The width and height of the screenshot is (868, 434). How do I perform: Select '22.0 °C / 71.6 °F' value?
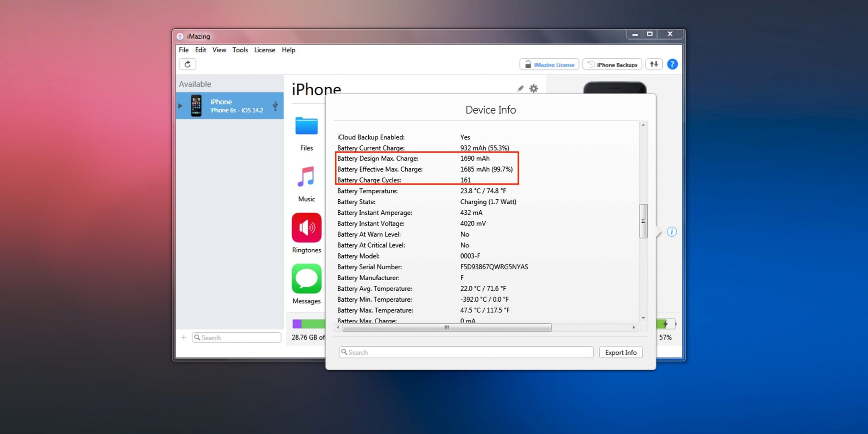[x=483, y=289]
